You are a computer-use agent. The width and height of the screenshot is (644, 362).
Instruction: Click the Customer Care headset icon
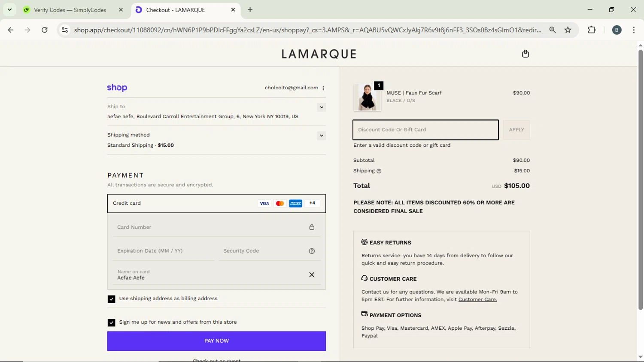click(x=365, y=278)
